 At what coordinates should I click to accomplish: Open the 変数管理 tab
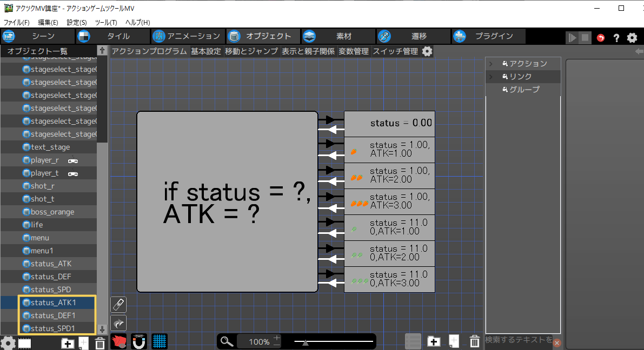pyautogui.click(x=354, y=51)
